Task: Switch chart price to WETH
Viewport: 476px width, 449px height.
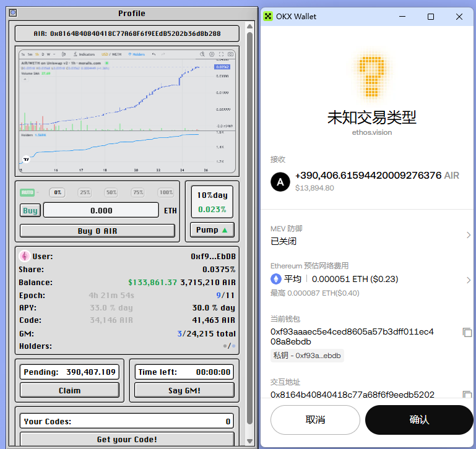Action: click(x=116, y=54)
